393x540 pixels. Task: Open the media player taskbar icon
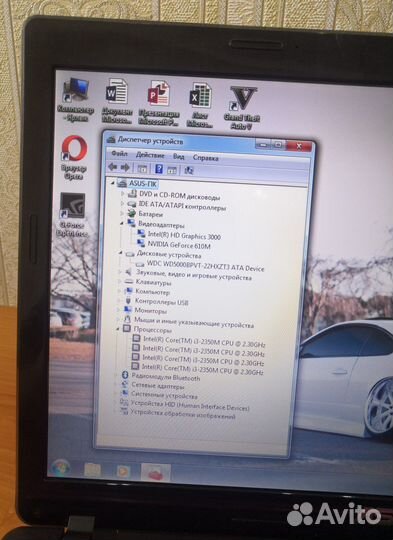click(x=123, y=471)
